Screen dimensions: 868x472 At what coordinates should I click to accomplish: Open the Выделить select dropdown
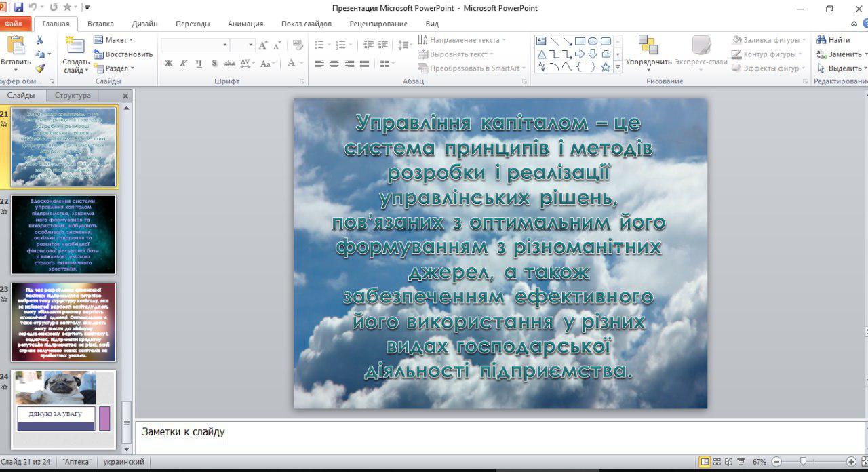coord(842,68)
